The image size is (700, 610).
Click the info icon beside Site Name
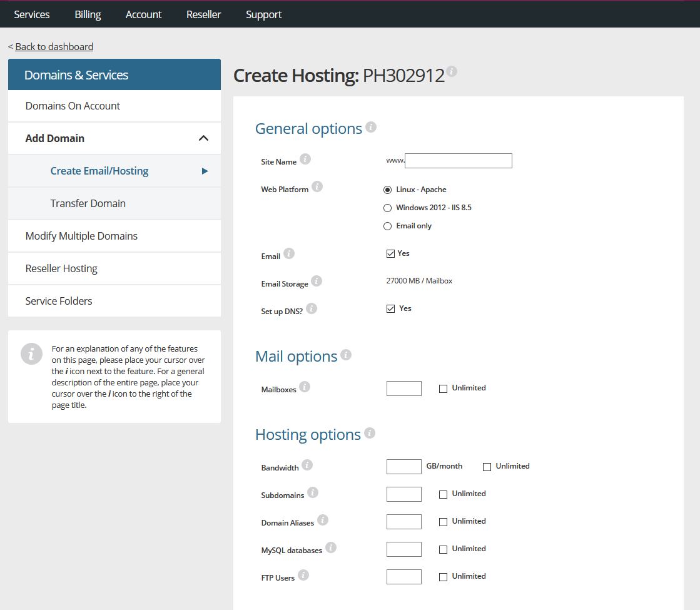305,158
